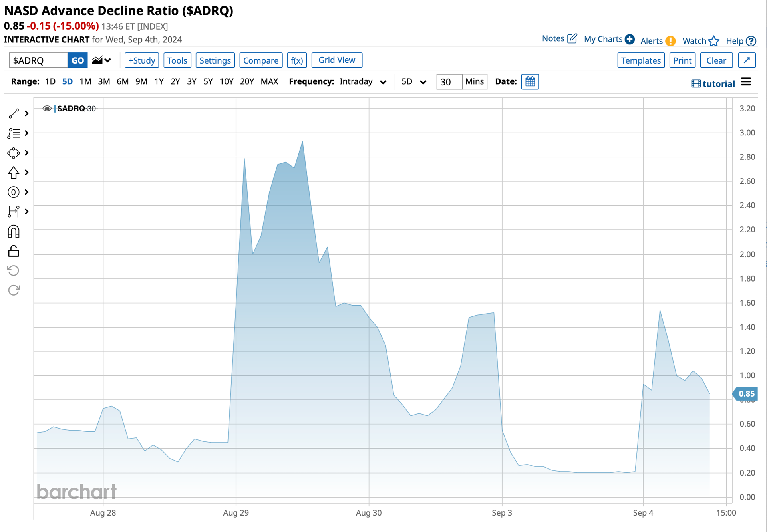Screen dimensions: 767x532
Task: Open the Templates button
Action: 641,60
